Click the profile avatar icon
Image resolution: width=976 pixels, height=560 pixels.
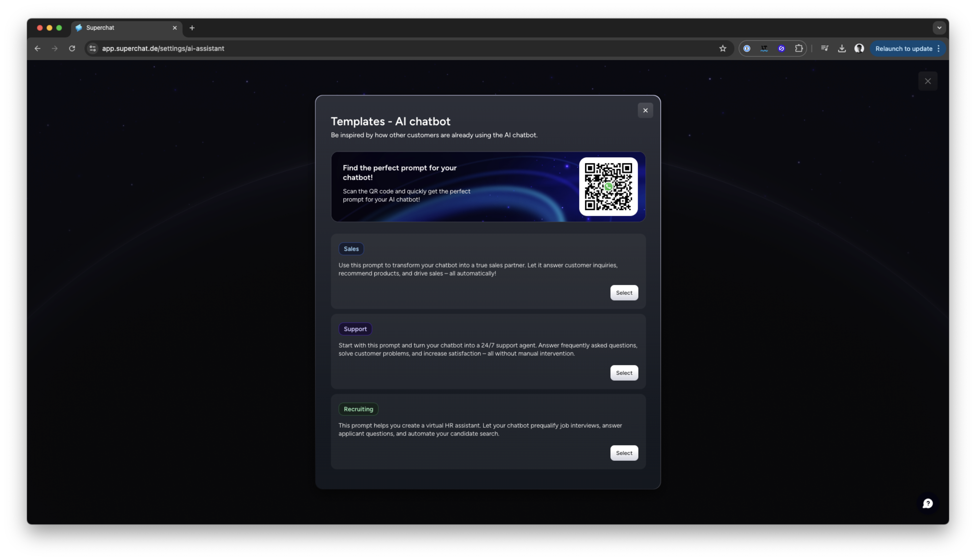tap(859, 48)
